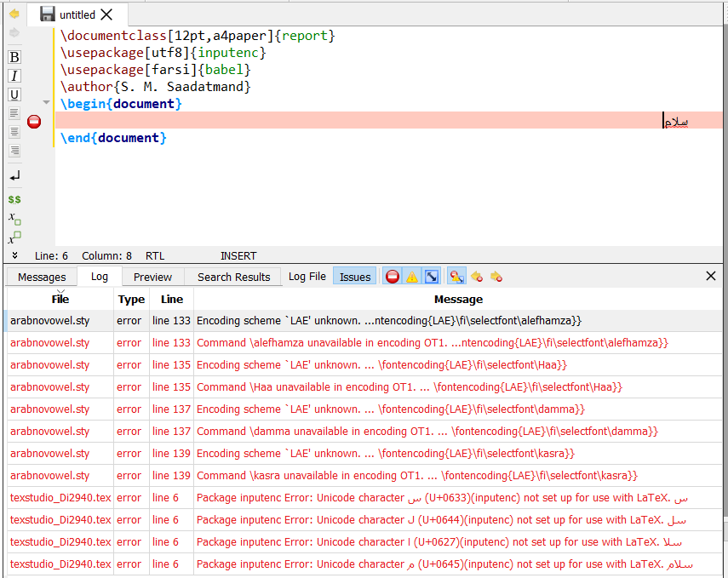Sort the issues table by the File column header

click(x=60, y=299)
